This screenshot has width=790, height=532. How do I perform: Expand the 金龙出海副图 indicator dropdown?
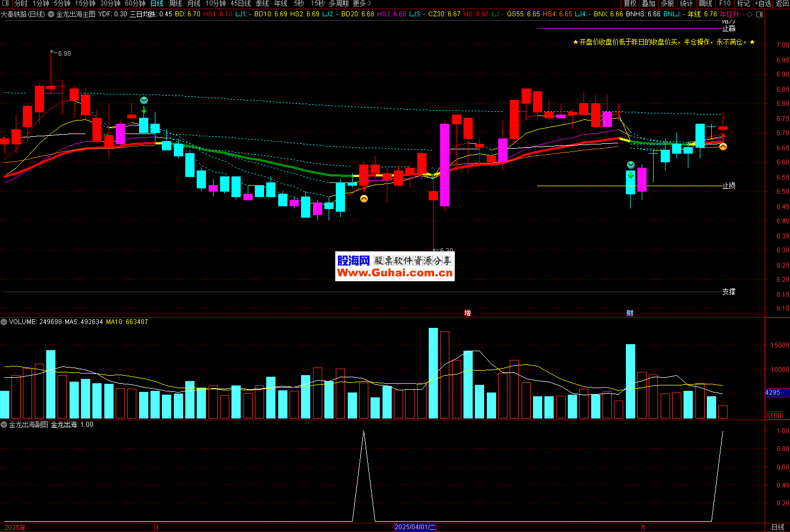tap(4, 425)
